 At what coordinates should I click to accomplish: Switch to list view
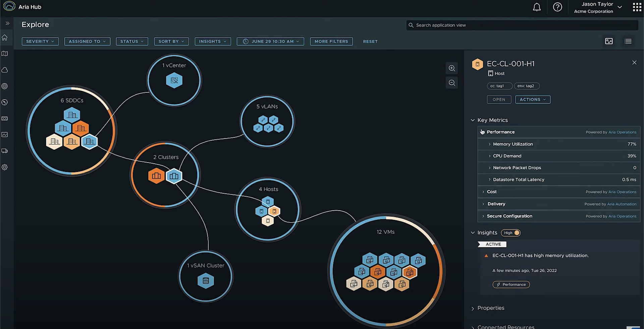click(628, 41)
